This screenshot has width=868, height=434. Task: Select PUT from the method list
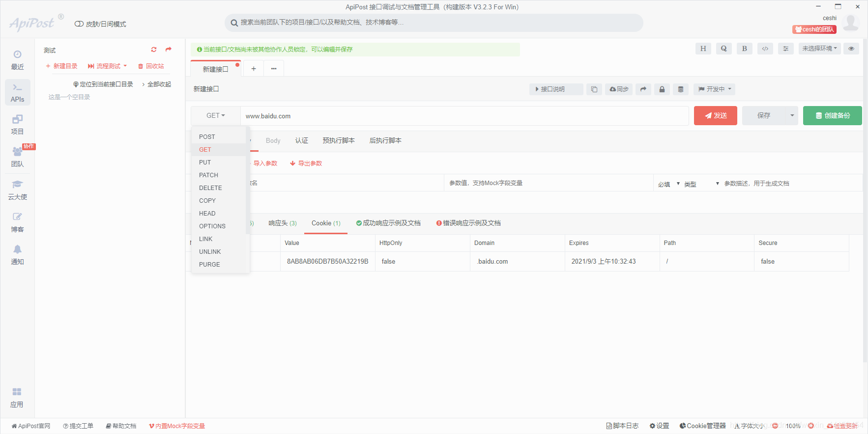pos(219,163)
